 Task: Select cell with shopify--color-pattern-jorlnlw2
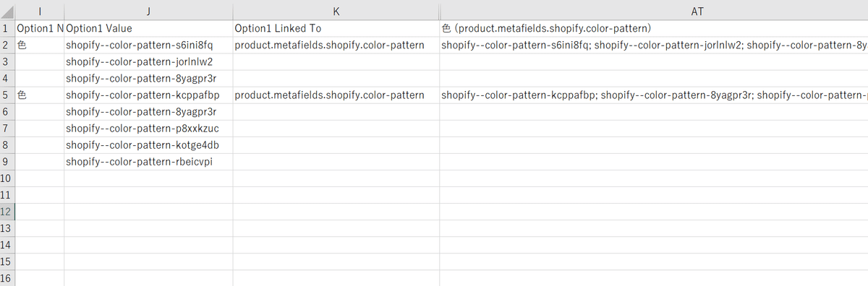(148, 62)
